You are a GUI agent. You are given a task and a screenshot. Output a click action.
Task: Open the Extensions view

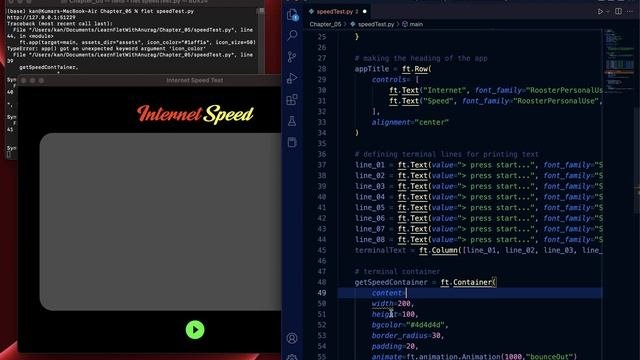292,100
